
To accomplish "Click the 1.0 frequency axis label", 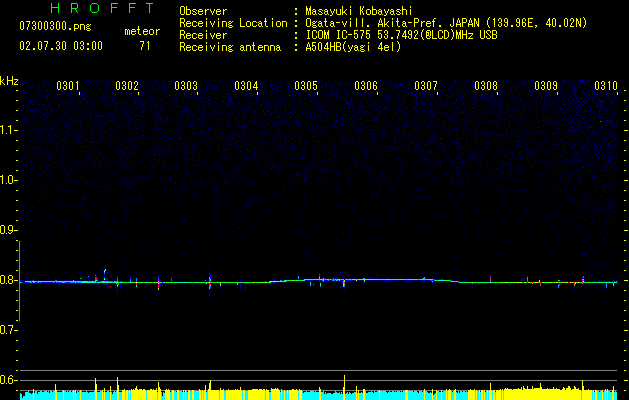I will coord(7,180).
